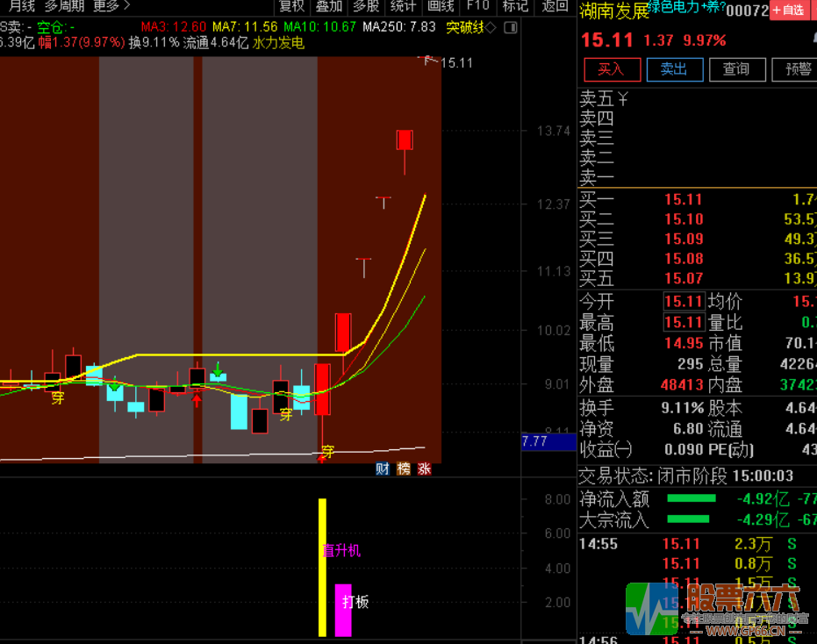Expand the 更多 periods menu
Viewport: 817px width, 644px height.
pyautogui.click(x=111, y=6)
